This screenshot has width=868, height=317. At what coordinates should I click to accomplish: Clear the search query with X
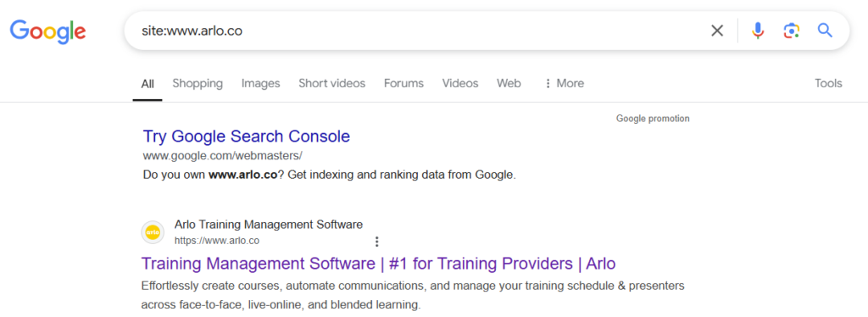tap(717, 31)
